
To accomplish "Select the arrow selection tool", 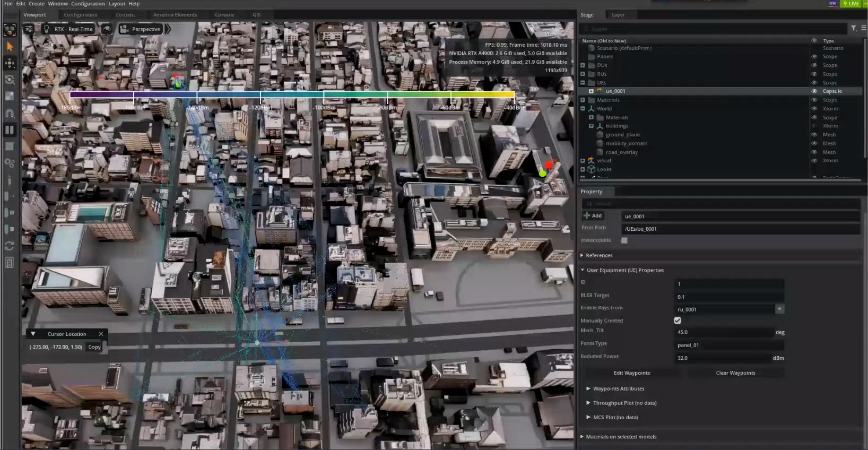I will pyautogui.click(x=10, y=47).
